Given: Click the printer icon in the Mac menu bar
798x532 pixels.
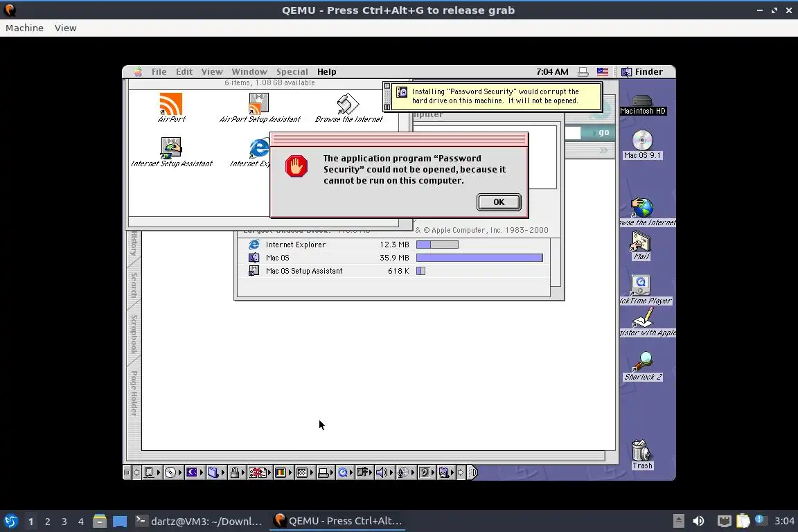Looking at the screenshot, I should point(583,72).
